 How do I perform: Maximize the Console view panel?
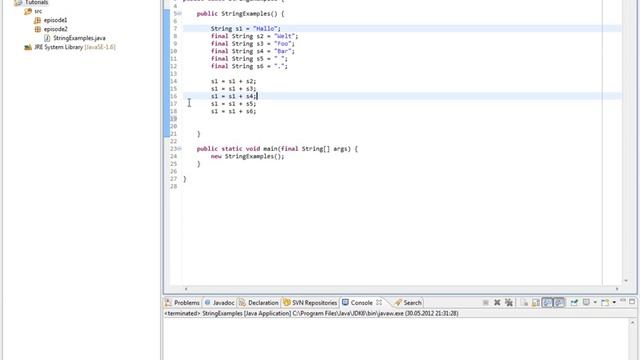632,302
